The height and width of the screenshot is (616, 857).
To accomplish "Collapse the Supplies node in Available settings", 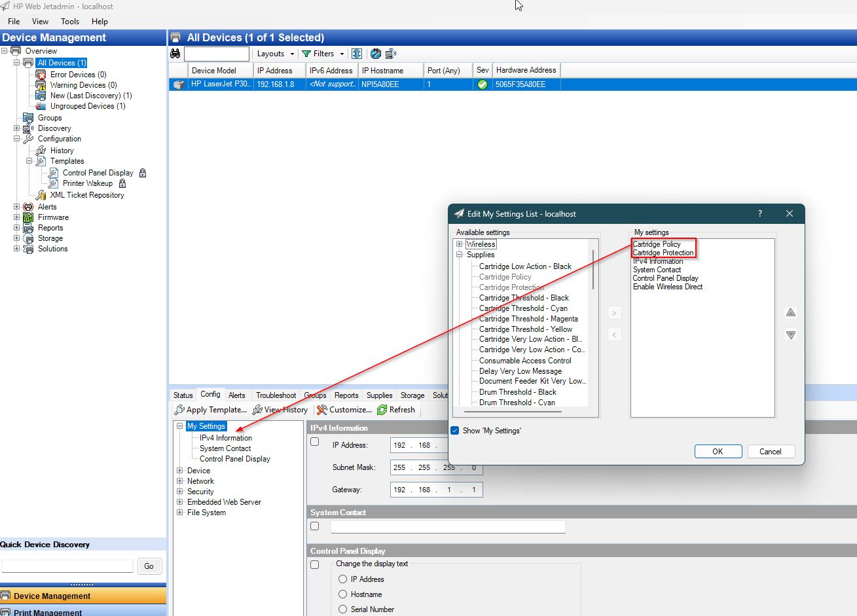I will [460, 255].
